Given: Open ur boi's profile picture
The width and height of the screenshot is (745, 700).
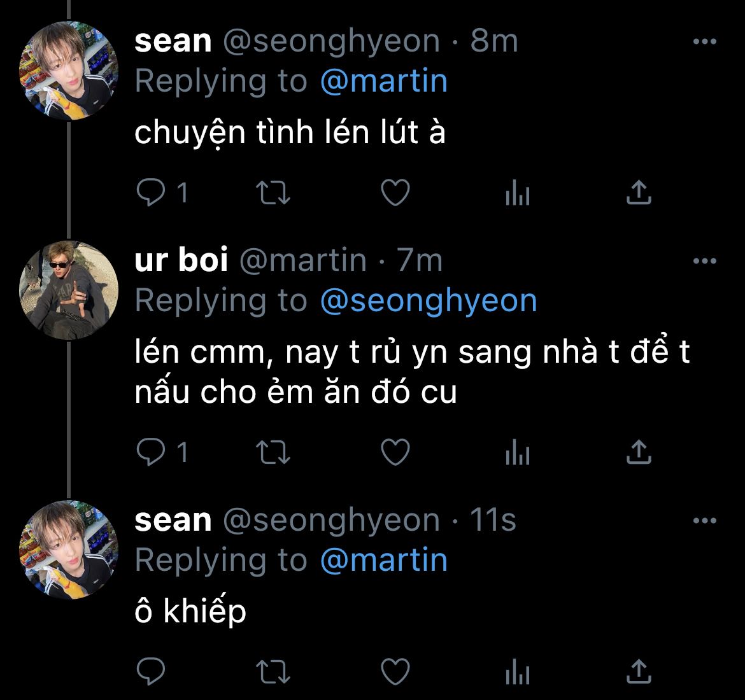Looking at the screenshot, I should [69, 290].
